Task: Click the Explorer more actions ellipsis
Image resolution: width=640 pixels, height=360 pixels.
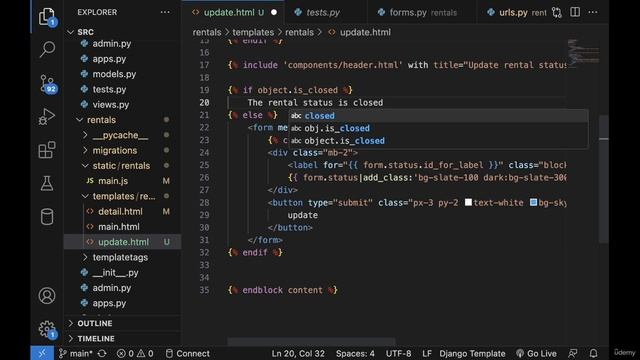Action: (165, 12)
